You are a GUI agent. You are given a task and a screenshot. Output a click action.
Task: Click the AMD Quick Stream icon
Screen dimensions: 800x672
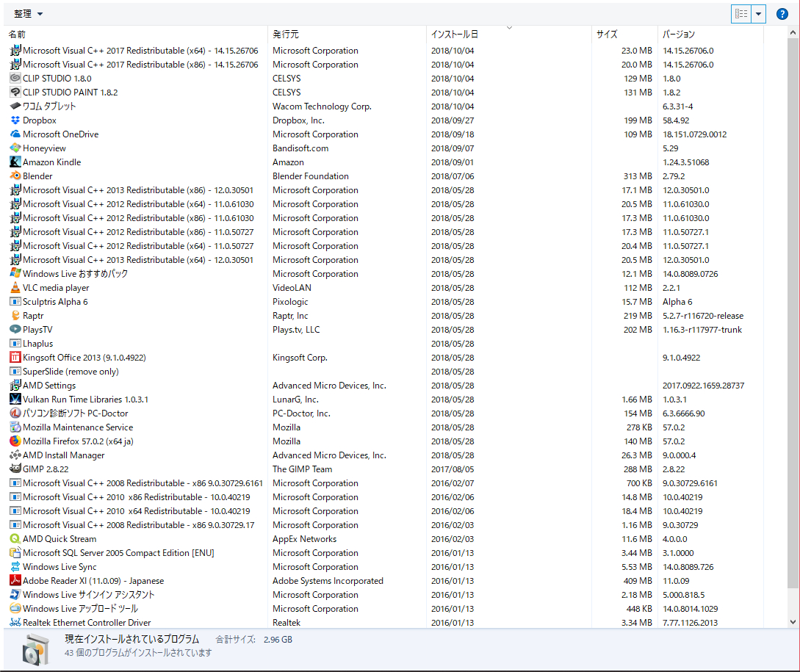[15, 538]
